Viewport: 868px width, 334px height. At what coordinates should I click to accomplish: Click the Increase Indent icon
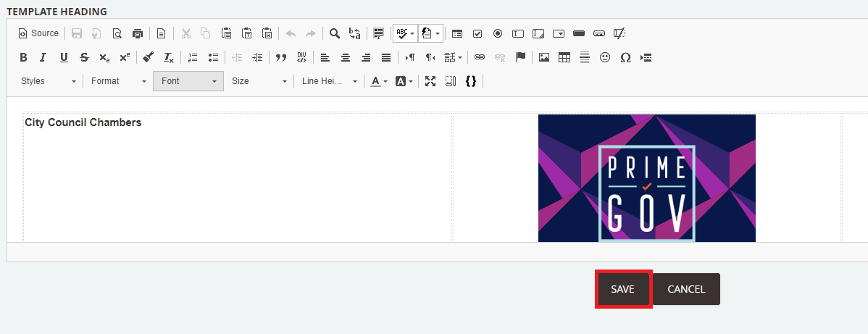257,57
